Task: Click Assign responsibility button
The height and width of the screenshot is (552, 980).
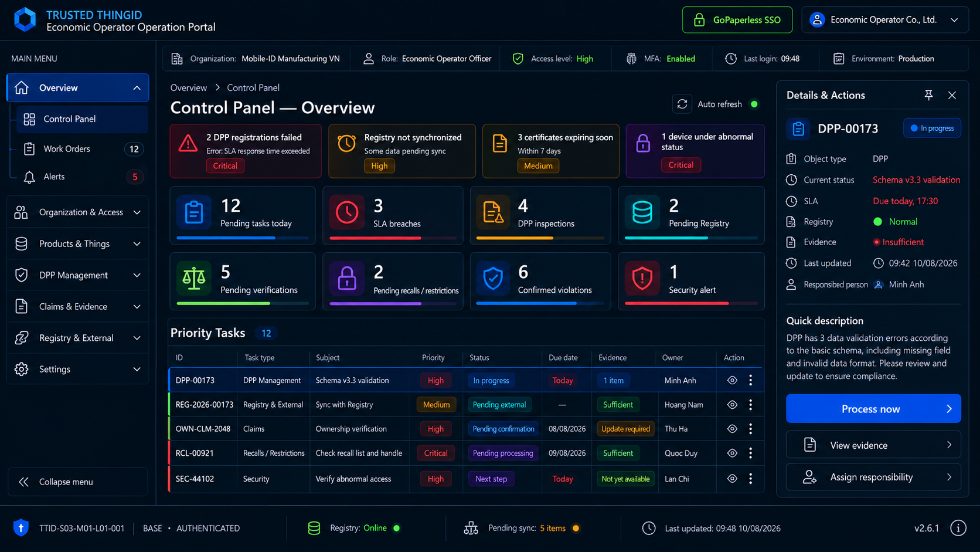Action: (x=873, y=477)
